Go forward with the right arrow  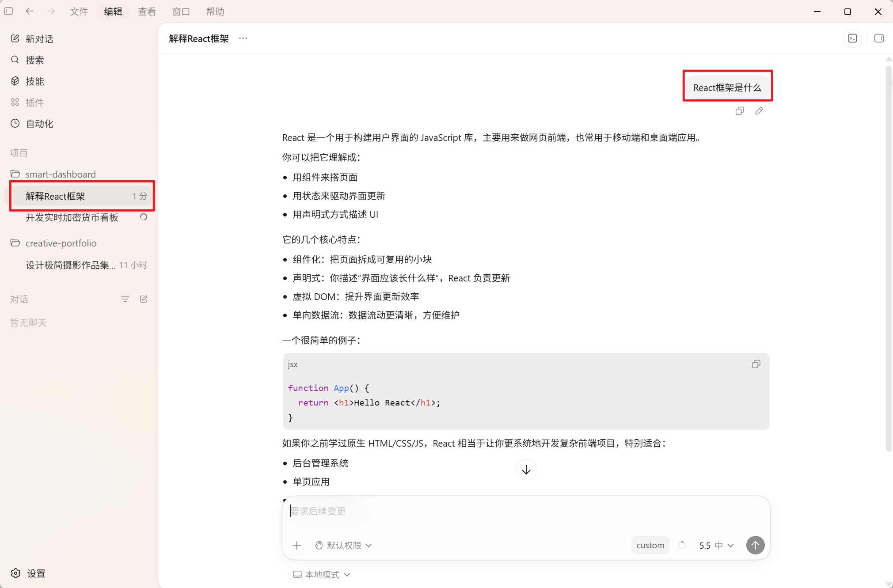click(51, 11)
